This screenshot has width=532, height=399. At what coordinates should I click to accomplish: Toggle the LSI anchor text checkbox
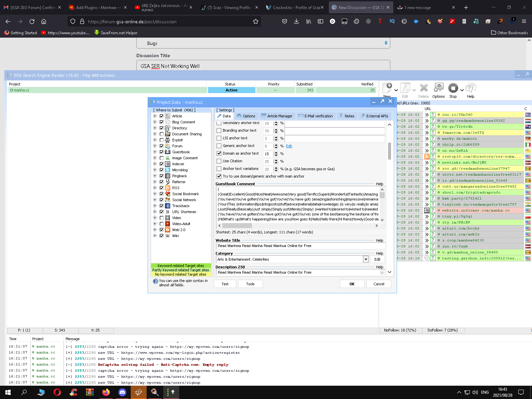tap(219, 138)
